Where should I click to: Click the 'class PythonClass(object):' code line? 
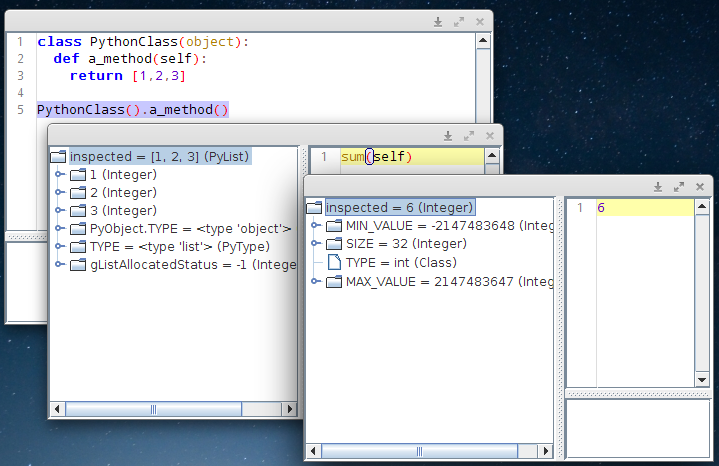pyautogui.click(x=143, y=42)
